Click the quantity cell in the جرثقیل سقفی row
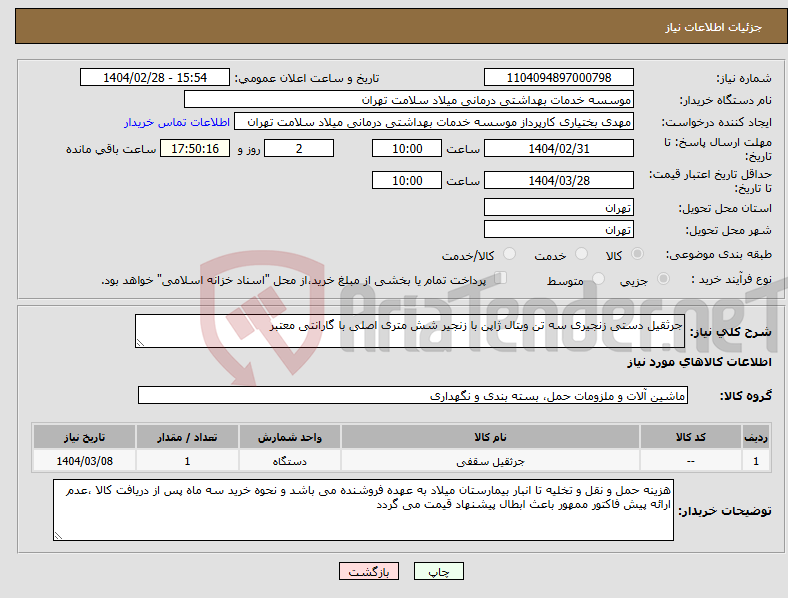788x598 pixels. tap(187, 461)
